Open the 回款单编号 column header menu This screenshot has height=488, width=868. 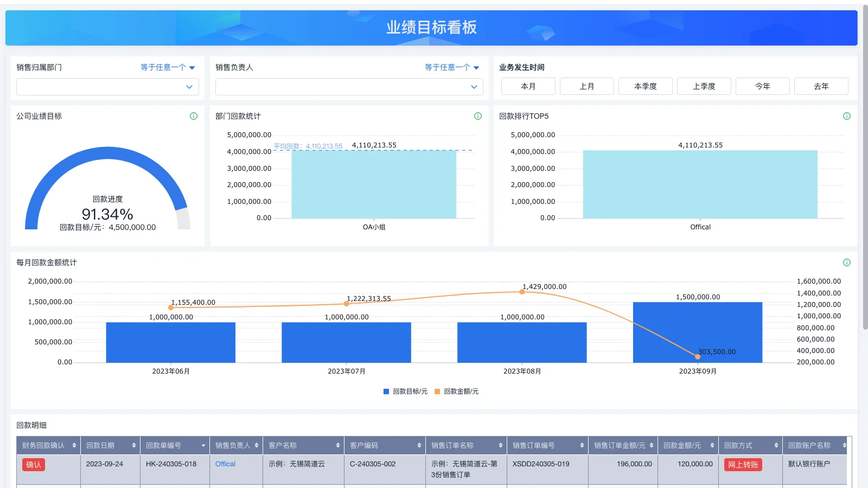click(203, 445)
